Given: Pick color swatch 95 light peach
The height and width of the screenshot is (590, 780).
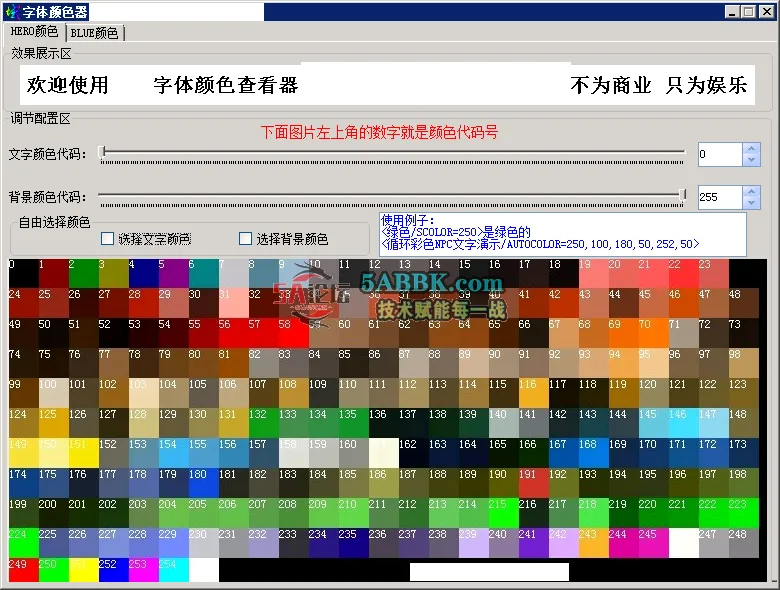Looking at the screenshot, I should point(654,364).
